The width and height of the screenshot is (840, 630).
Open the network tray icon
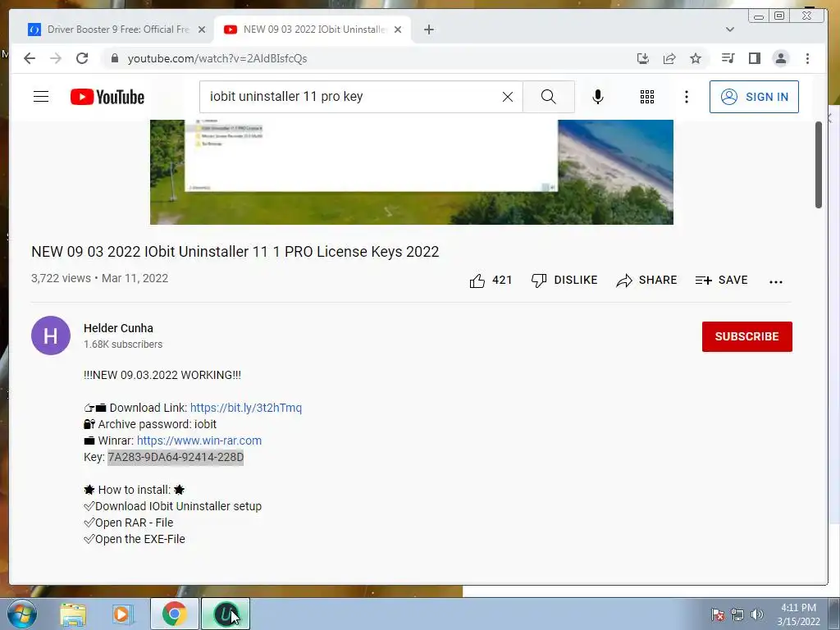(737, 614)
